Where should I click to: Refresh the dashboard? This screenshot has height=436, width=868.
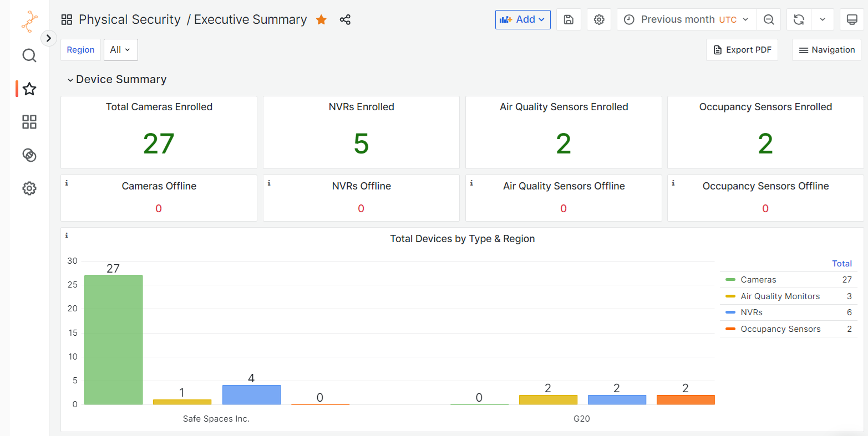click(x=799, y=20)
